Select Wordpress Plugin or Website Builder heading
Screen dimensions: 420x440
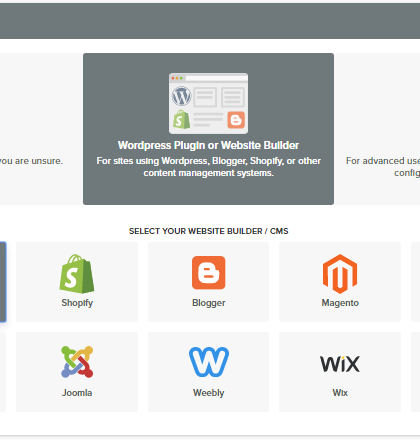click(x=208, y=145)
